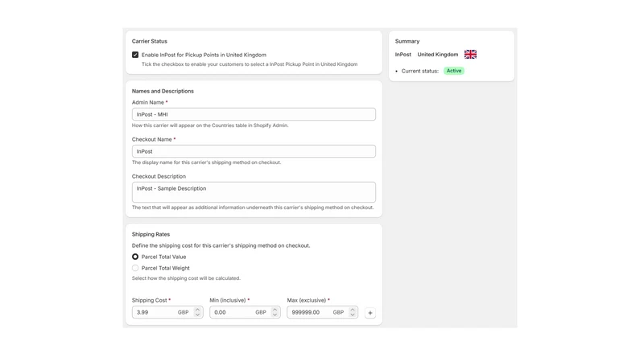644x362 pixels.
Task: Increase Shipping Cost with up arrow
Action: 197,310
